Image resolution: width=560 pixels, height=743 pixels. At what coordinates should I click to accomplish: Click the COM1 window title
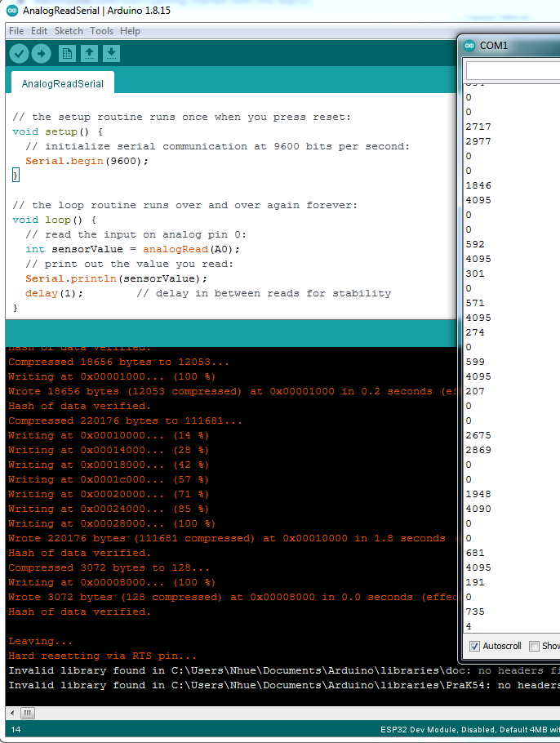494,46
